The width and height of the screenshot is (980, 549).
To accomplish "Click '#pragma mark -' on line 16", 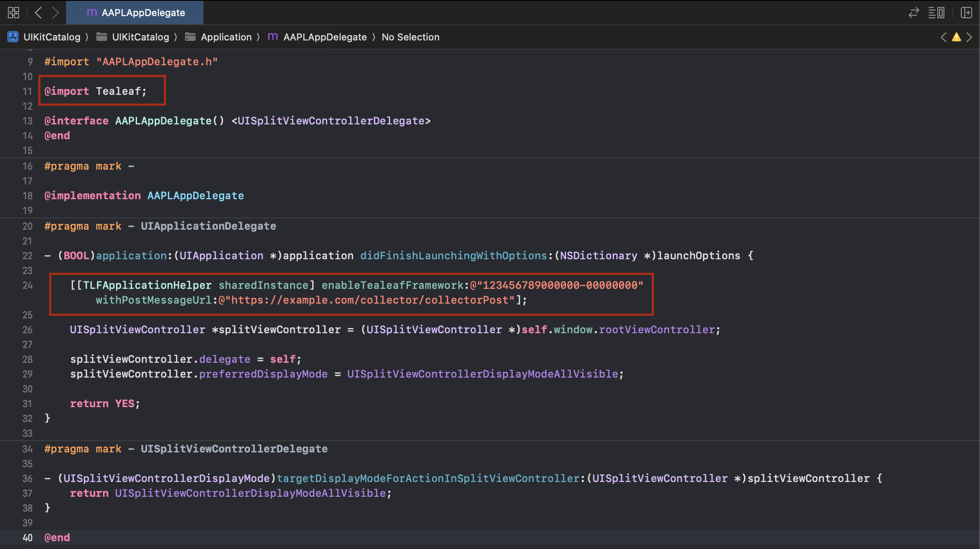I will (x=89, y=166).
